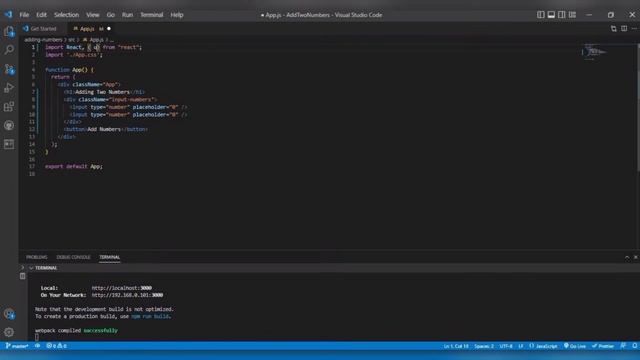
Task: Switch to the Debug Console panel tab
Action: [73, 257]
